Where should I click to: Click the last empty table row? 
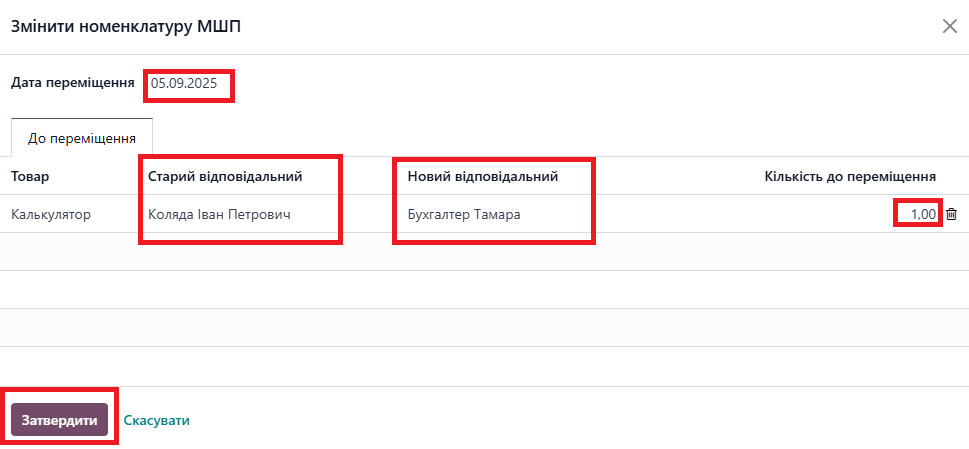click(x=484, y=366)
